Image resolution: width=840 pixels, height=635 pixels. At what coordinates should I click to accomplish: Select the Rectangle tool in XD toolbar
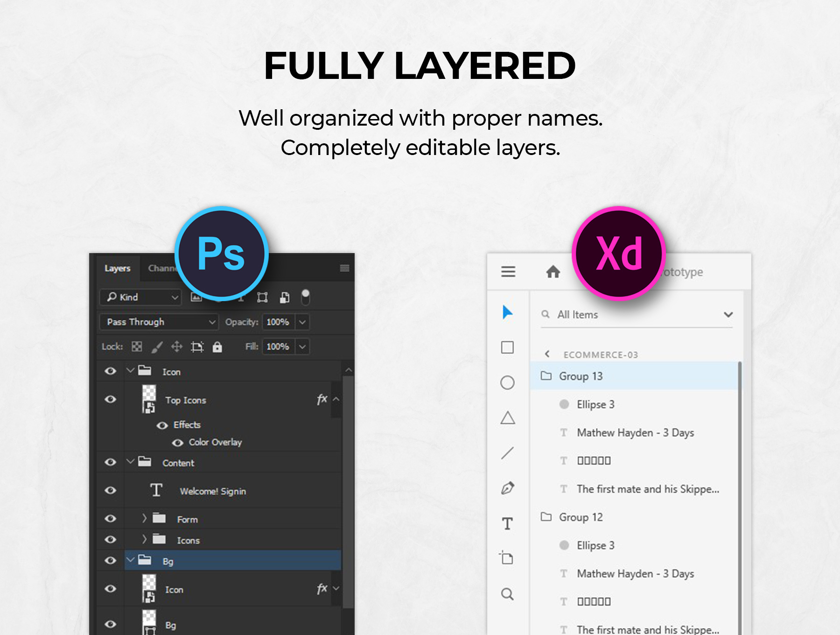[x=507, y=347]
